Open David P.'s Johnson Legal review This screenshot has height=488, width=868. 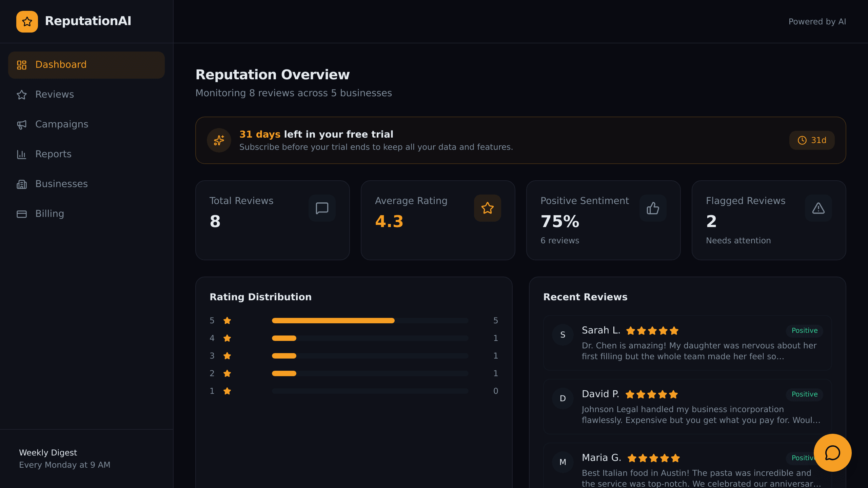coord(688,407)
